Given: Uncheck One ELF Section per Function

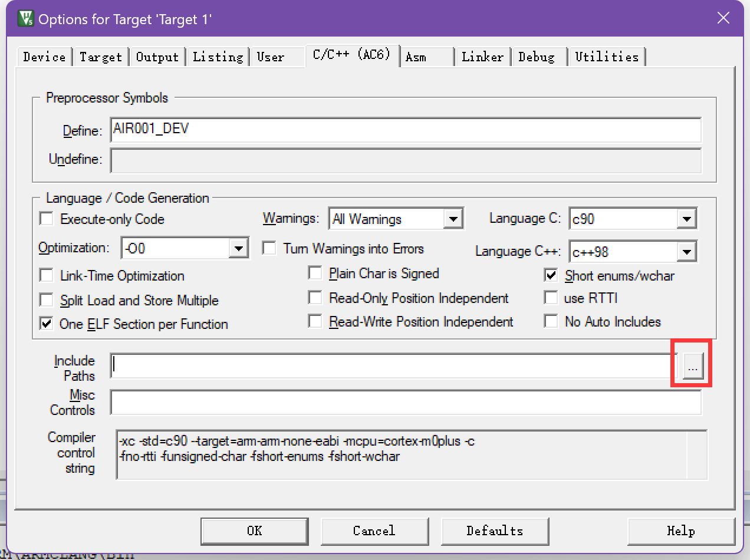Looking at the screenshot, I should point(47,324).
